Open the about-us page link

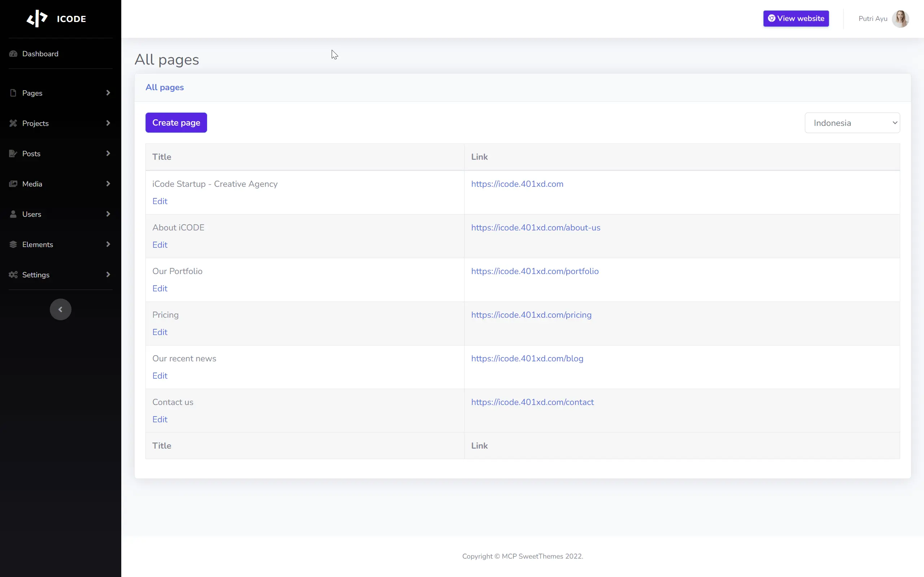click(x=536, y=227)
